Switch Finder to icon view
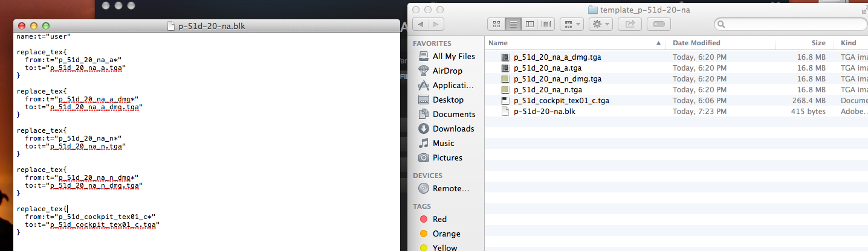The height and width of the screenshot is (251, 868). click(497, 24)
